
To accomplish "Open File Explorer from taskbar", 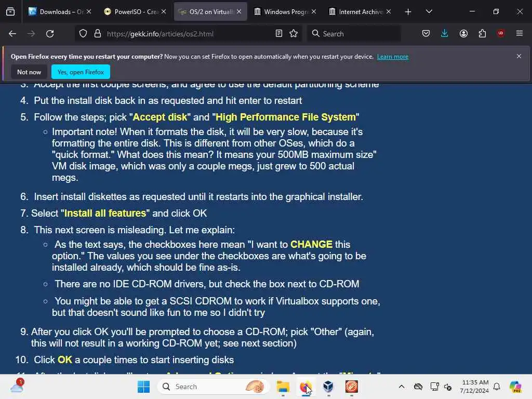I will pyautogui.click(x=283, y=387).
